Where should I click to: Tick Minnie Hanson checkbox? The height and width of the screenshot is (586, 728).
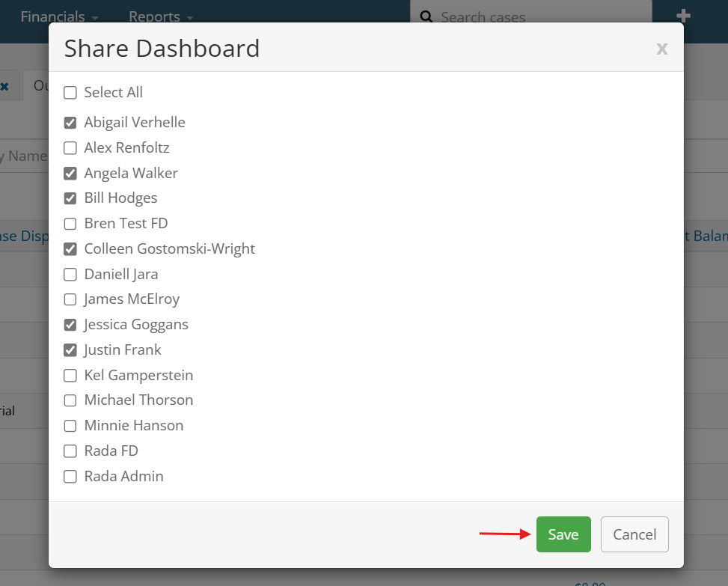70,426
